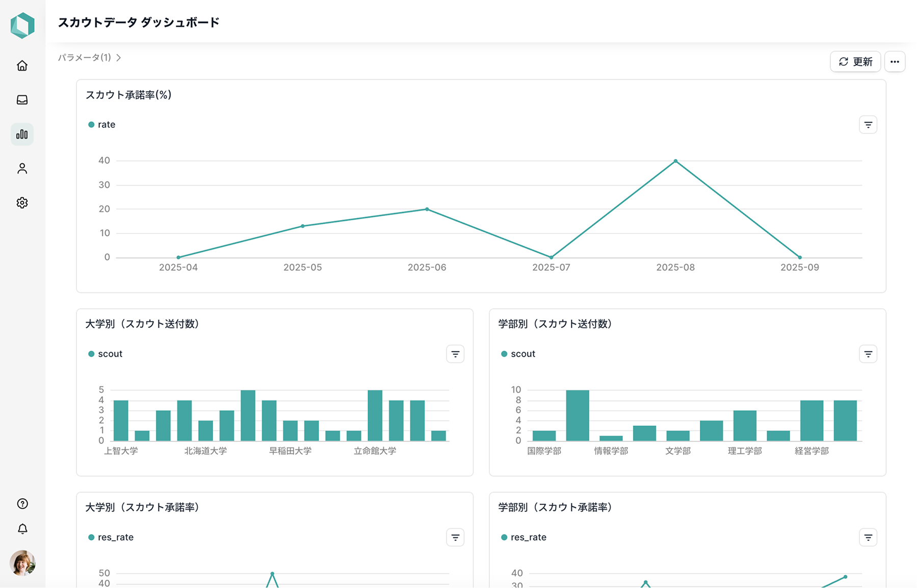Viewport: 917px width, 588px height.
Task: Open the notification bell icon
Action: pyautogui.click(x=22, y=529)
